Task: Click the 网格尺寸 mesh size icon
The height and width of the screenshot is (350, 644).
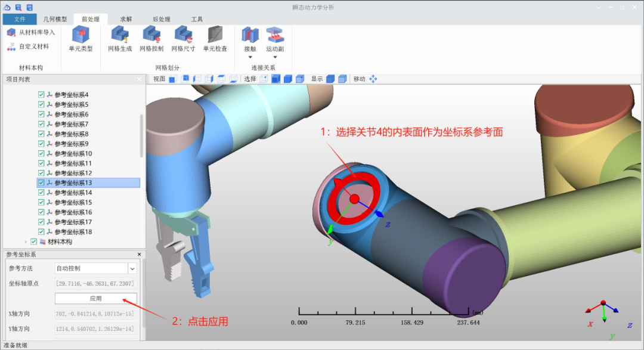Action: [183, 35]
